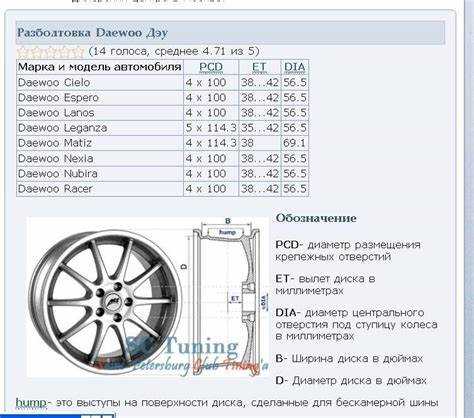Click the Разболтовка Daewoo Дэу heading
This screenshot has height=418, width=474.
[x=92, y=33]
